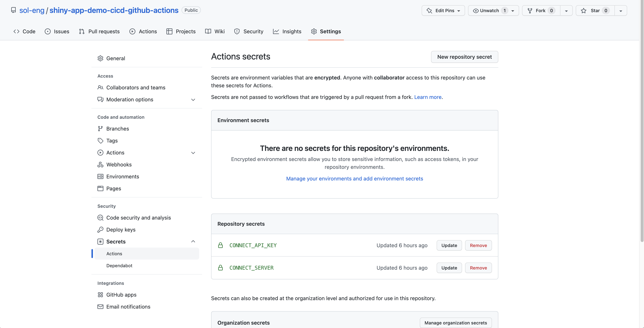Click the Security shield icon in top nav
644x328 pixels.
coord(237,31)
